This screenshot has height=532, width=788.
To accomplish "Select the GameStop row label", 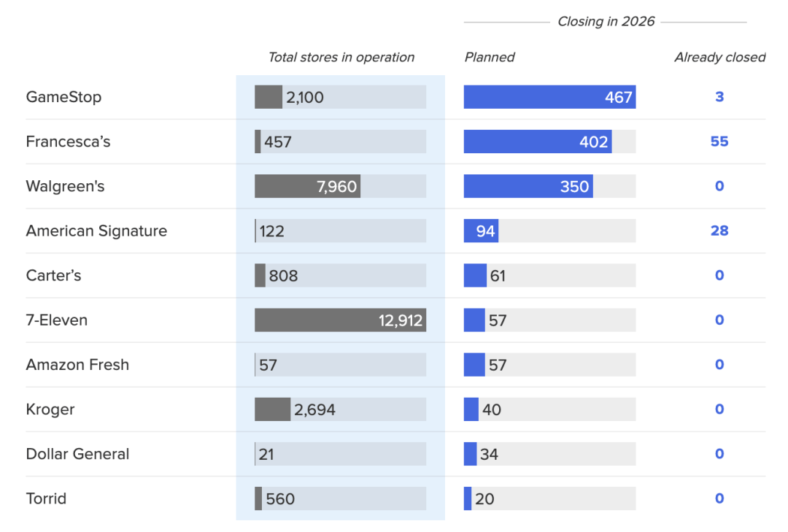I will pos(63,97).
